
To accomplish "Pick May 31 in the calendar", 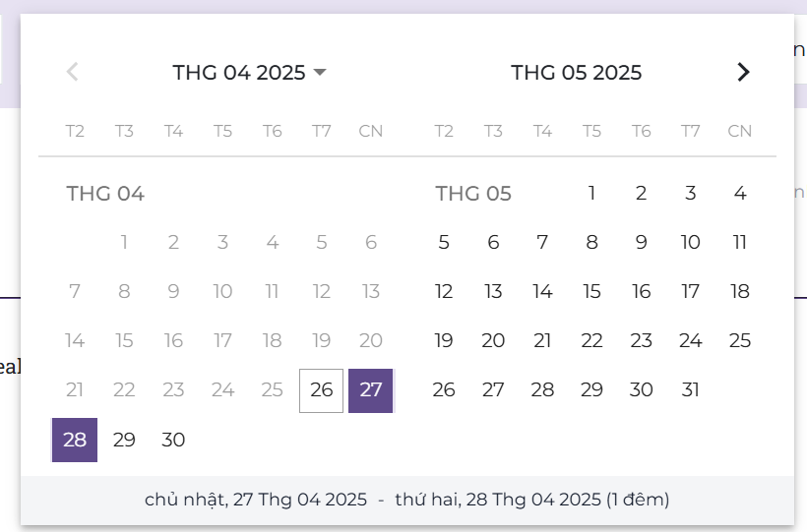I will tap(690, 390).
